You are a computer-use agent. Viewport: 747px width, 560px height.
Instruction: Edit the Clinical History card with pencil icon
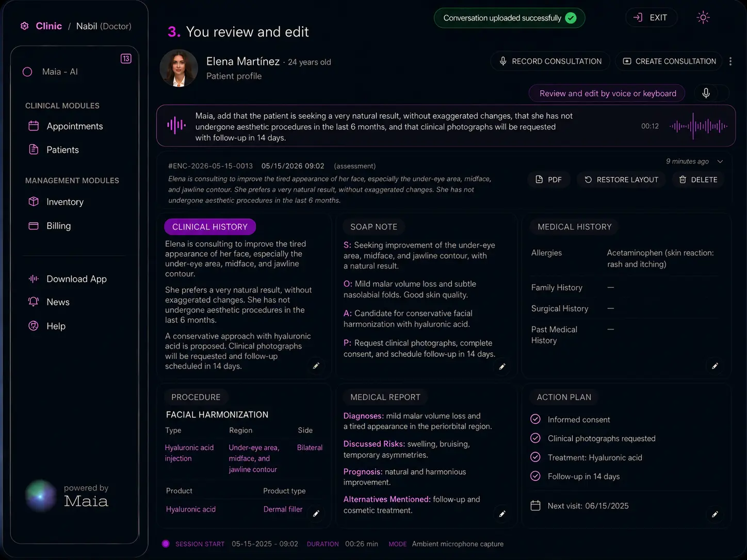(316, 366)
